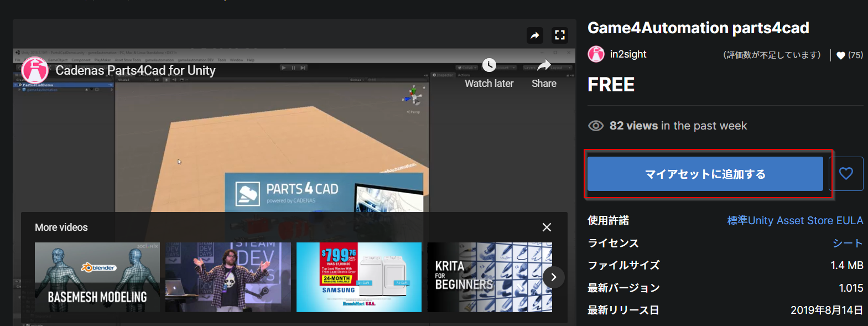This screenshot has width=868, height=326.
Task: Open the in2sight publisher page
Action: (x=628, y=54)
